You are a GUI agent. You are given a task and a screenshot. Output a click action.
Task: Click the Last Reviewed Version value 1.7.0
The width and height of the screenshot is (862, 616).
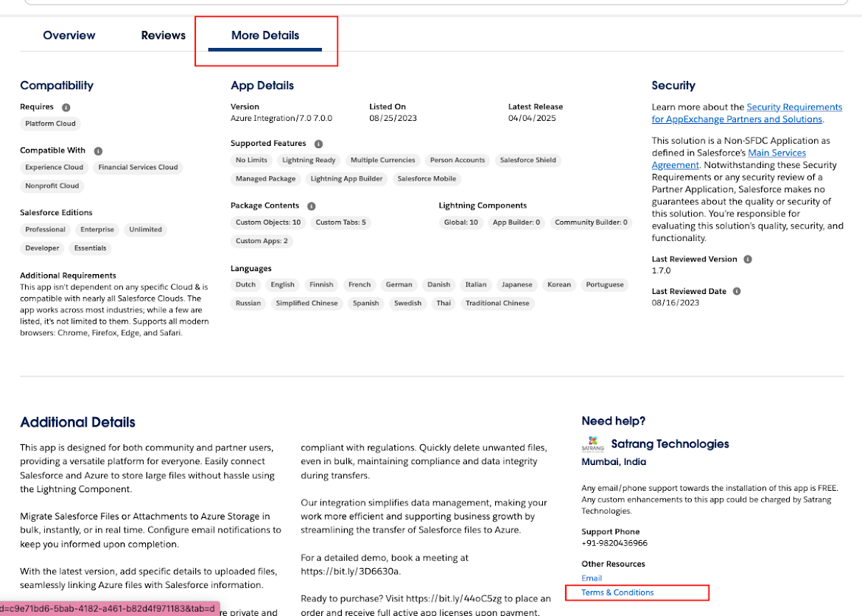click(x=662, y=270)
